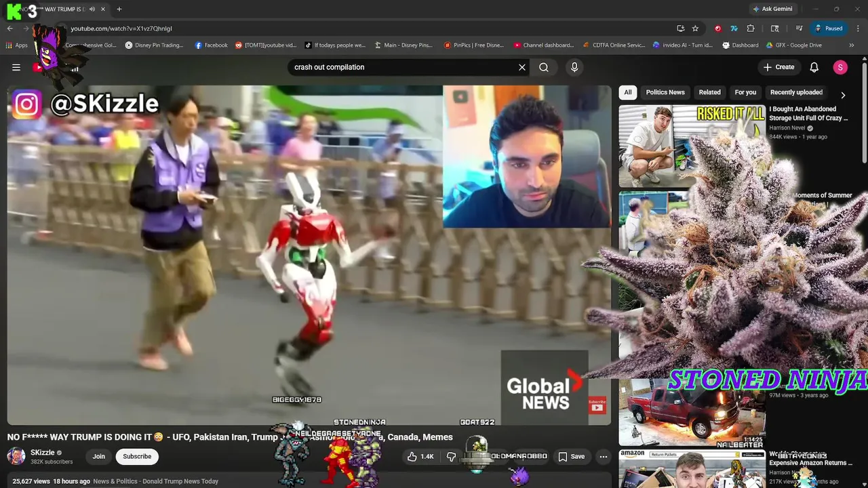Open the Create dropdown

coord(778,67)
